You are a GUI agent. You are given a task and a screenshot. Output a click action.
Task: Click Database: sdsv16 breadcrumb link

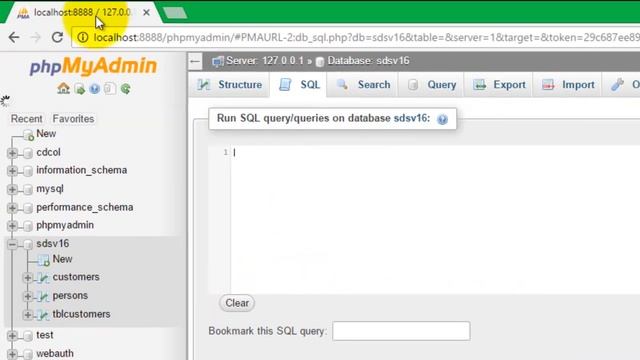(368, 61)
